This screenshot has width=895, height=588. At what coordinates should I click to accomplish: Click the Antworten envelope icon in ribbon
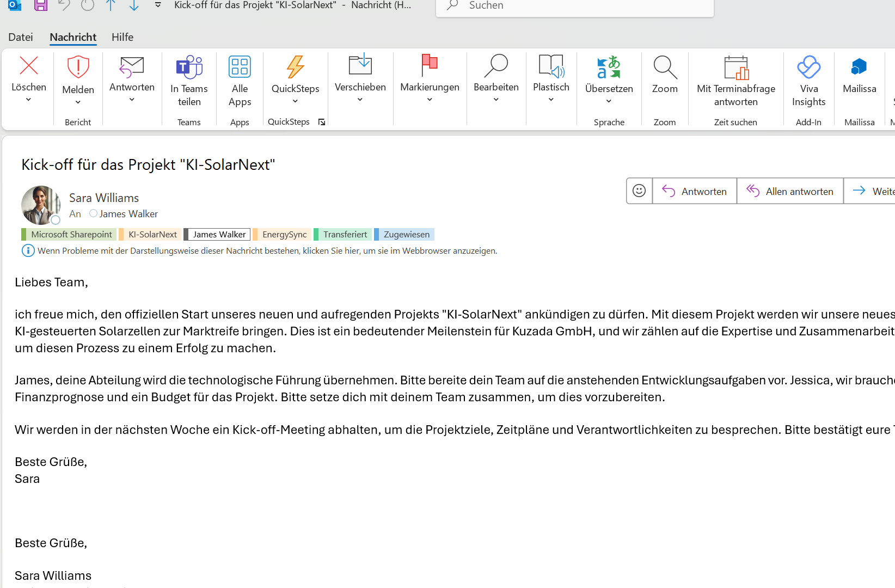[x=132, y=67]
